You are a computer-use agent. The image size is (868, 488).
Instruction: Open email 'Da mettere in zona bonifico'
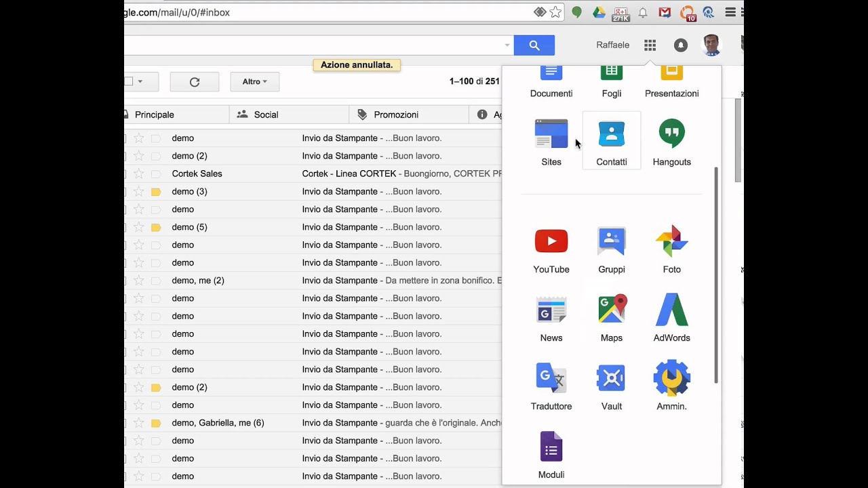(x=443, y=281)
